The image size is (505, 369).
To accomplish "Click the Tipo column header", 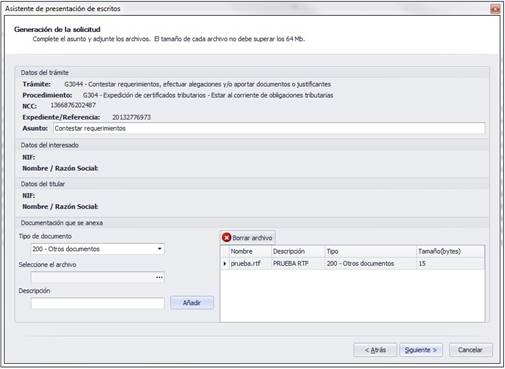I will click(x=371, y=251).
